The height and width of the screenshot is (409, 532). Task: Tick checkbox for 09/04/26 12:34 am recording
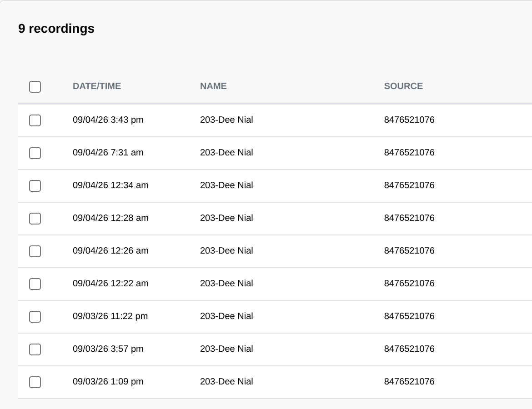tap(35, 186)
